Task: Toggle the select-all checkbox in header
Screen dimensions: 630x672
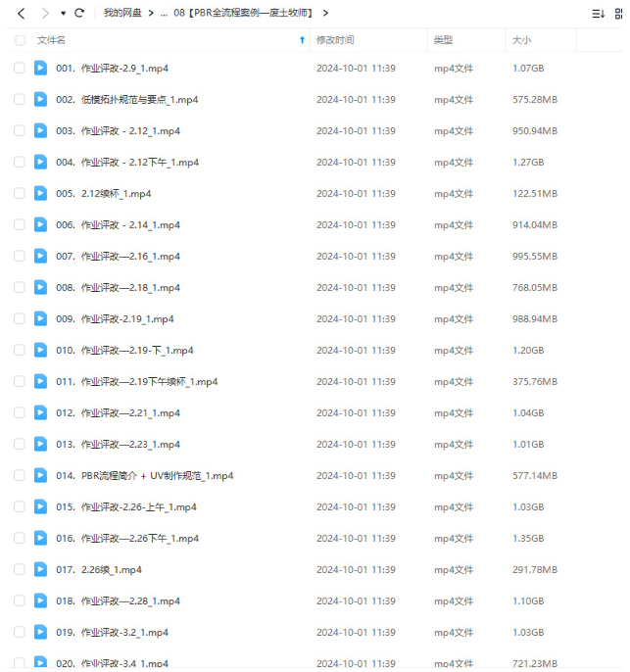Action: pos(20,40)
